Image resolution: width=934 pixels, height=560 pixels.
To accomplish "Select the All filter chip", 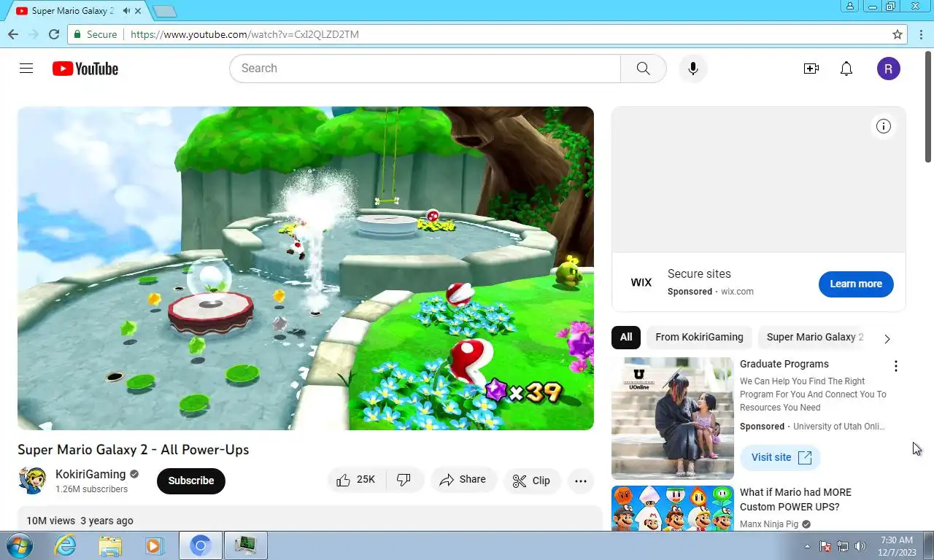I will [x=626, y=337].
